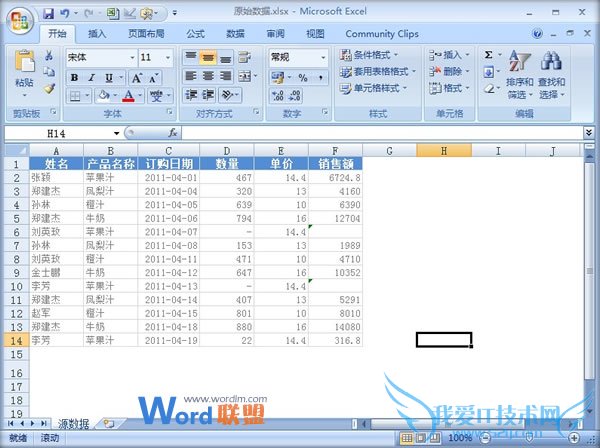
Task: Align text to top
Action: pos(191,57)
